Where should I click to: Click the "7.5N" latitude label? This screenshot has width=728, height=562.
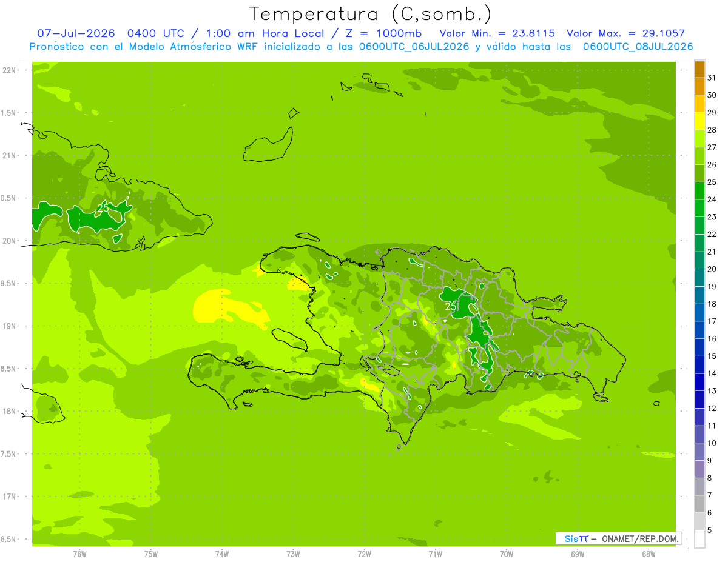click(8, 453)
